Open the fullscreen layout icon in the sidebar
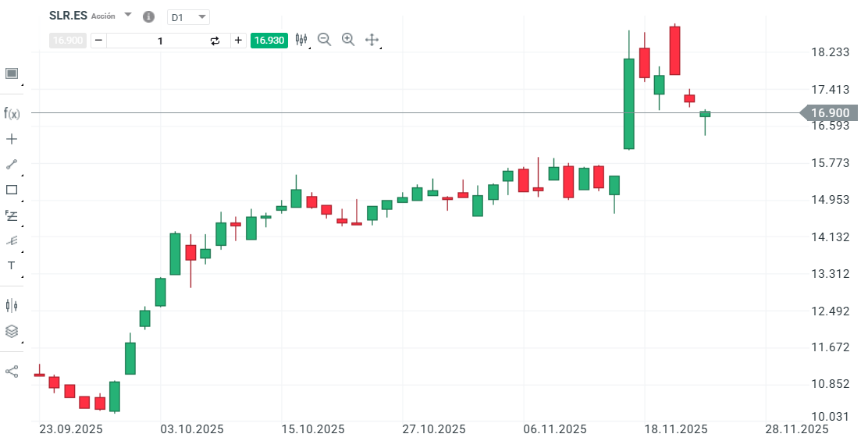The image size is (868, 441). [x=12, y=73]
